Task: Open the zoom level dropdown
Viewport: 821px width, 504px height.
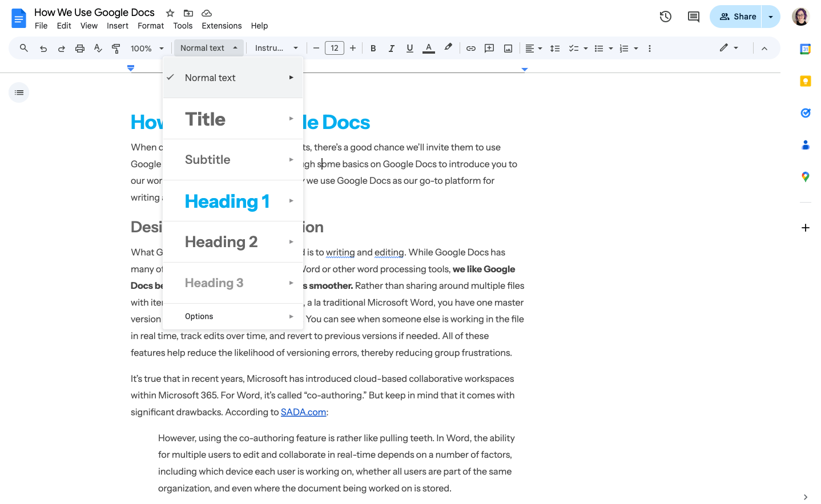Action: pos(147,49)
